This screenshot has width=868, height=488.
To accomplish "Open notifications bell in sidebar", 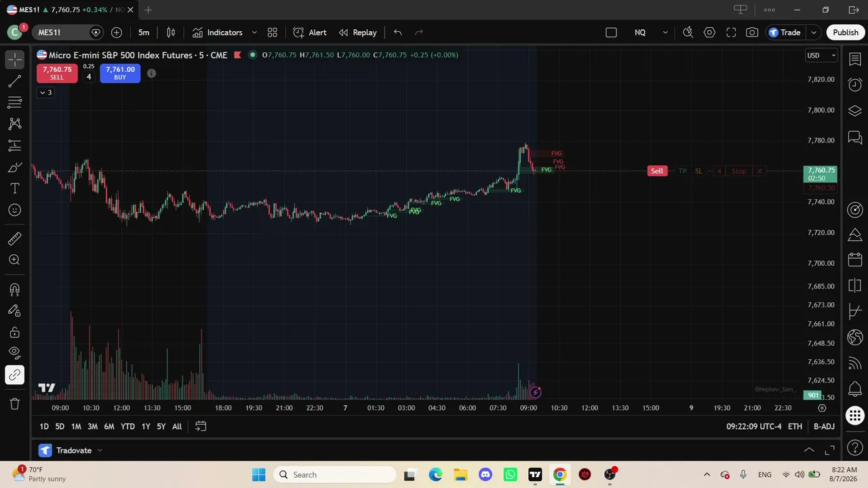I will pos(854,389).
